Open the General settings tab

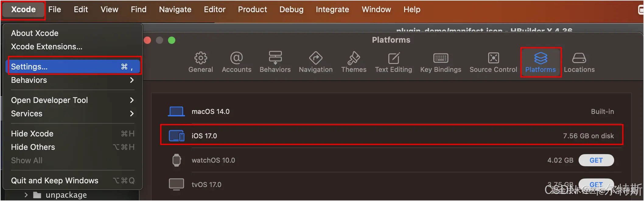coord(201,62)
